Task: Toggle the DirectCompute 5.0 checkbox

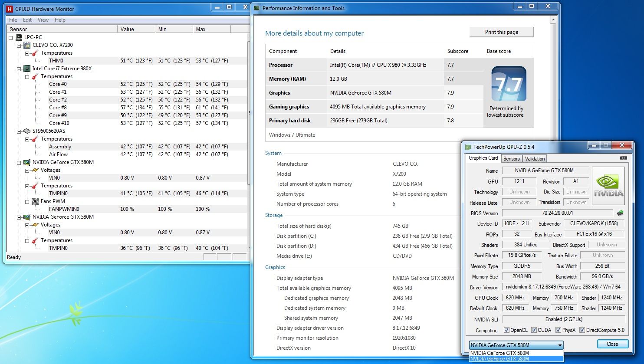Action: coord(582,330)
